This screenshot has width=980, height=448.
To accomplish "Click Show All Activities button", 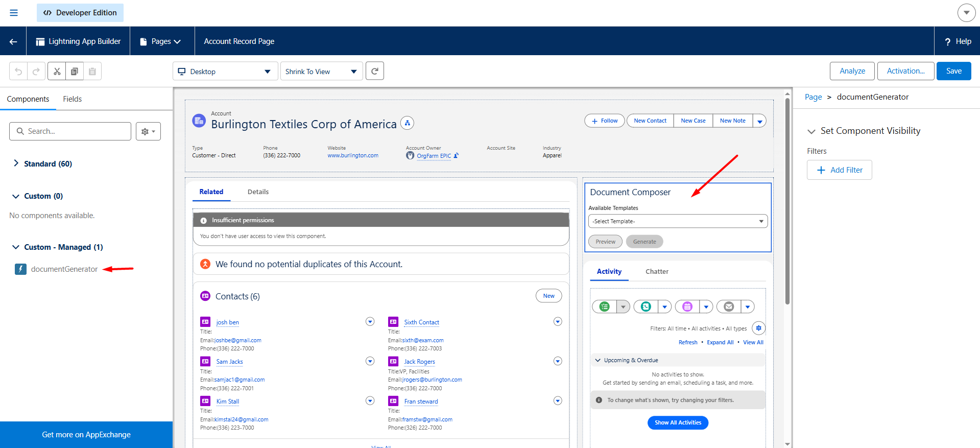I will pyautogui.click(x=678, y=422).
